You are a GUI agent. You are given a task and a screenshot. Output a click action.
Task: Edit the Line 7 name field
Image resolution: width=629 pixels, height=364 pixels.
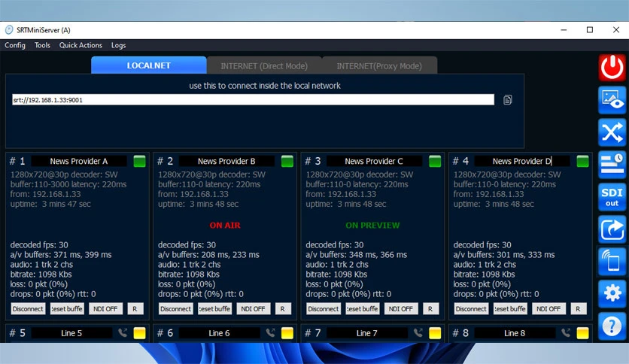click(x=367, y=332)
